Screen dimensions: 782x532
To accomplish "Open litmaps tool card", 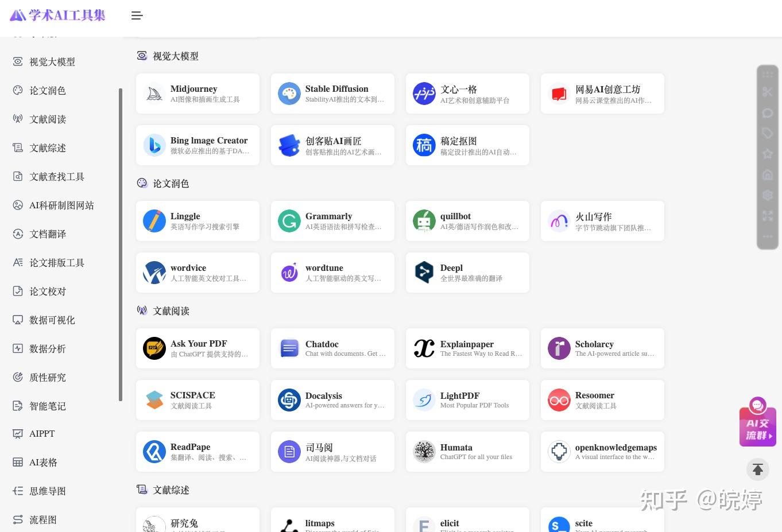I will 332,520.
